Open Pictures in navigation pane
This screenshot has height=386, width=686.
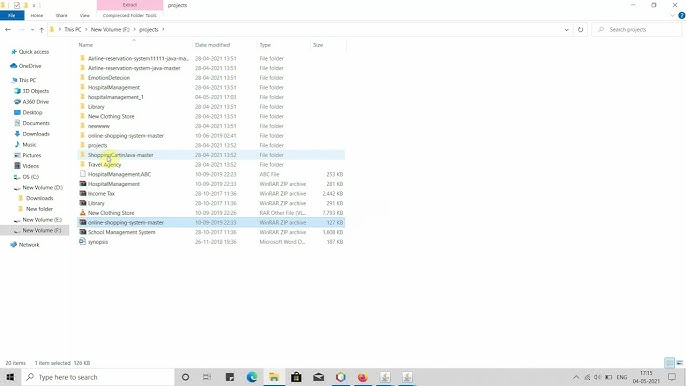click(x=32, y=155)
